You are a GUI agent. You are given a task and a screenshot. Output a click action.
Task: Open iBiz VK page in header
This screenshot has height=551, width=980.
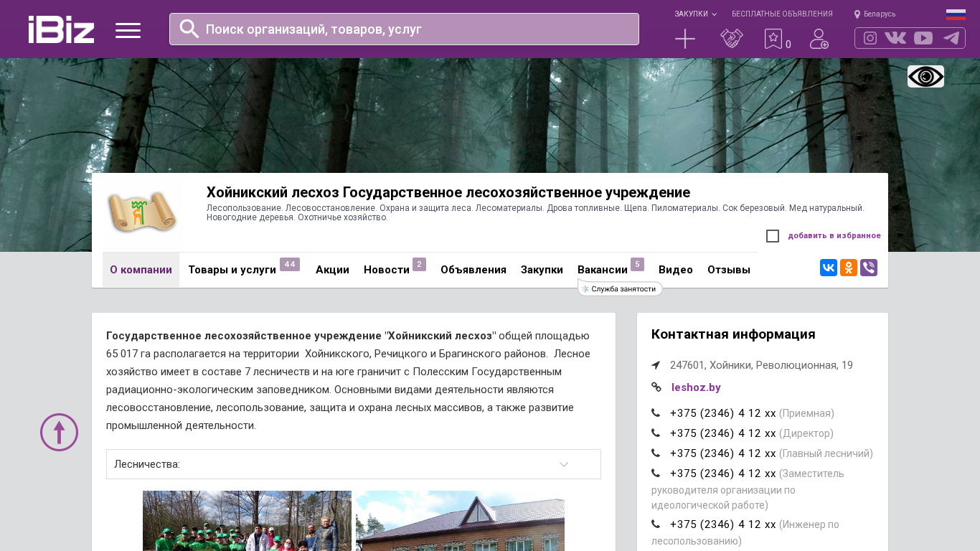(x=895, y=38)
